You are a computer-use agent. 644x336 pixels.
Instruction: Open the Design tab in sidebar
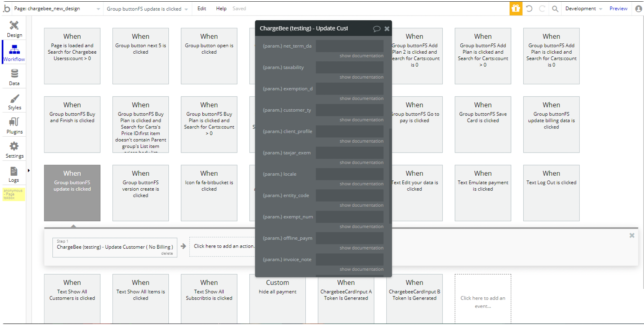(14, 28)
